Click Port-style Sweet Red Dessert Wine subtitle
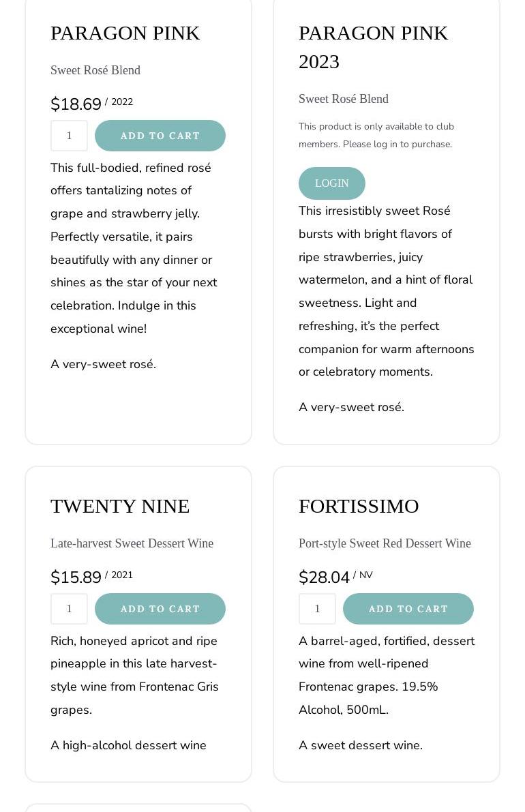 pos(385,543)
